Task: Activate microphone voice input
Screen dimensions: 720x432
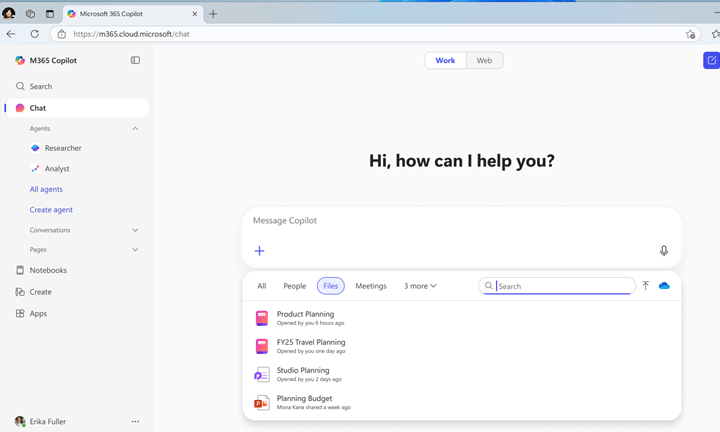Action: click(664, 251)
